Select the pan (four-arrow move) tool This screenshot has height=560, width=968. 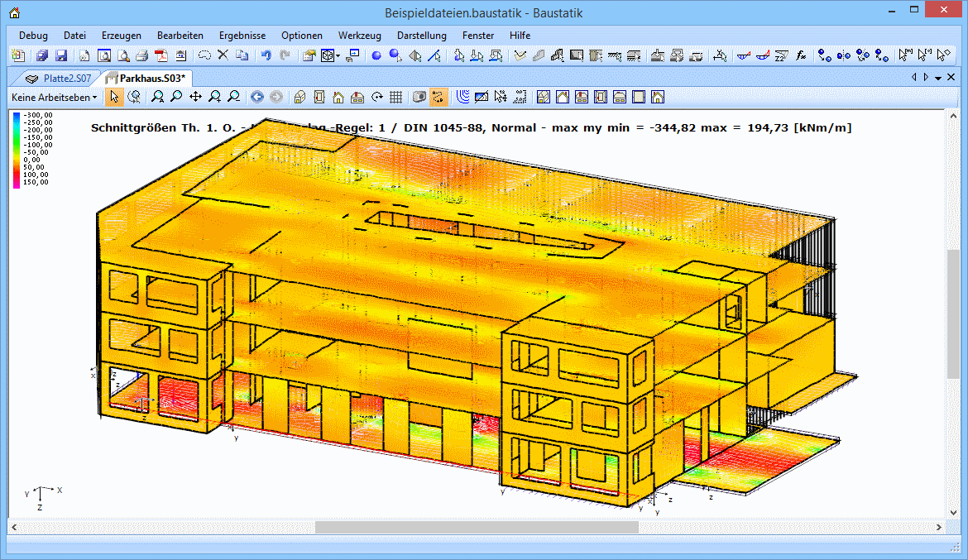[x=195, y=97]
